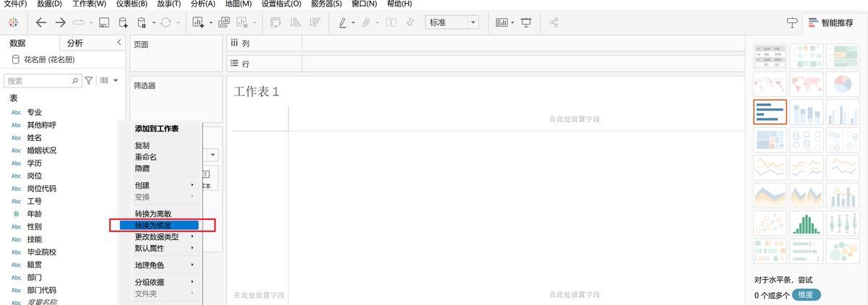Click the back (undo) arrow icon
868x305 pixels.
(41, 22)
